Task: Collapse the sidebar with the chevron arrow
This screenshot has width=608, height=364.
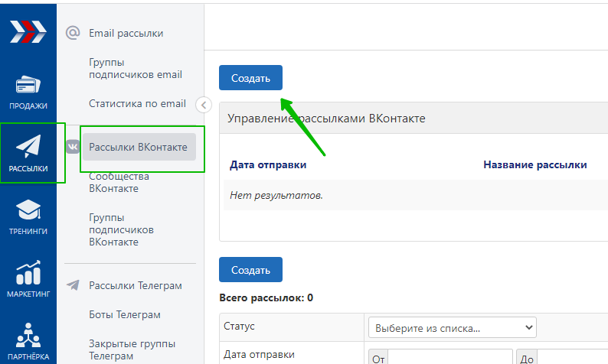Action: click(204, 105)
